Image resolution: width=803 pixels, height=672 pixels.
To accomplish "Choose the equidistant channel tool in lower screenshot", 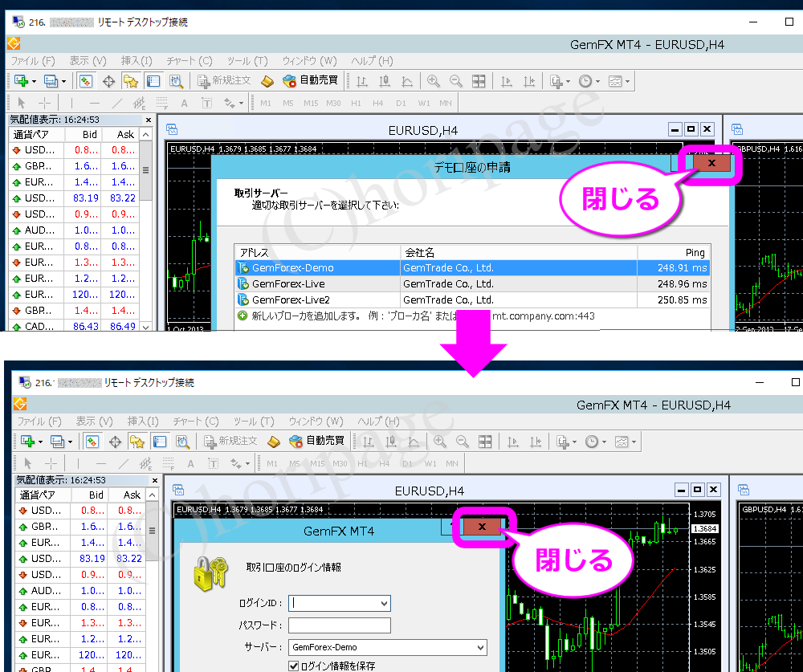I will pos(146,463).
